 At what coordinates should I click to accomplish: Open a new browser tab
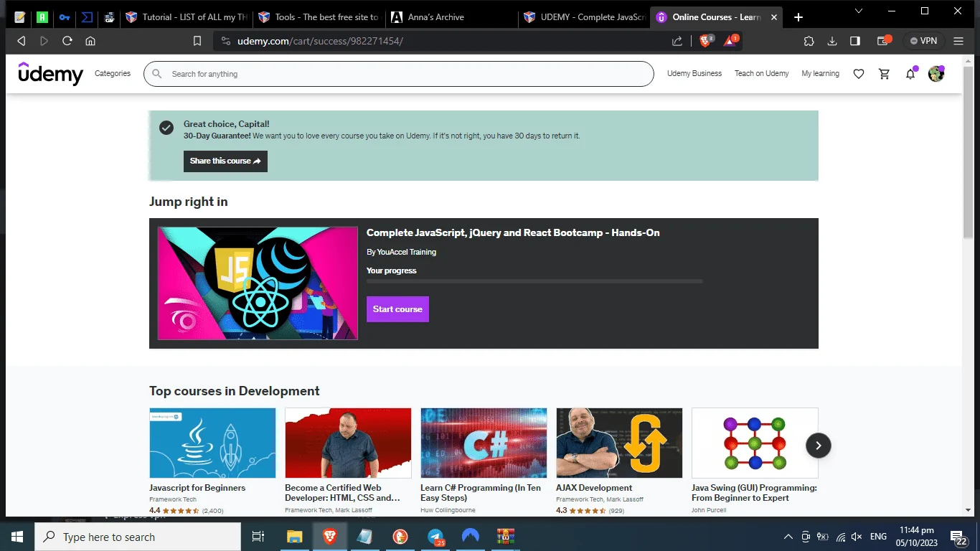click(798, 17)
